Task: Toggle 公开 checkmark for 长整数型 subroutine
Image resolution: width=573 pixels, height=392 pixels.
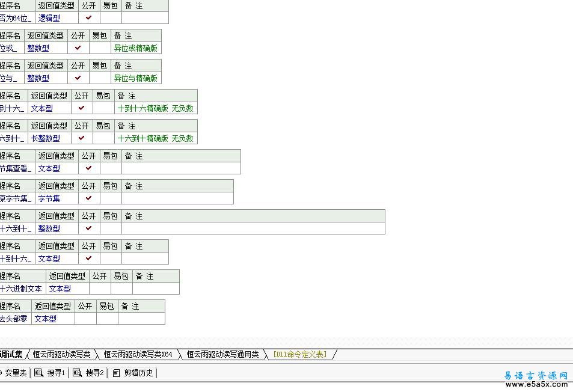Action: click(x=82, y=138)
